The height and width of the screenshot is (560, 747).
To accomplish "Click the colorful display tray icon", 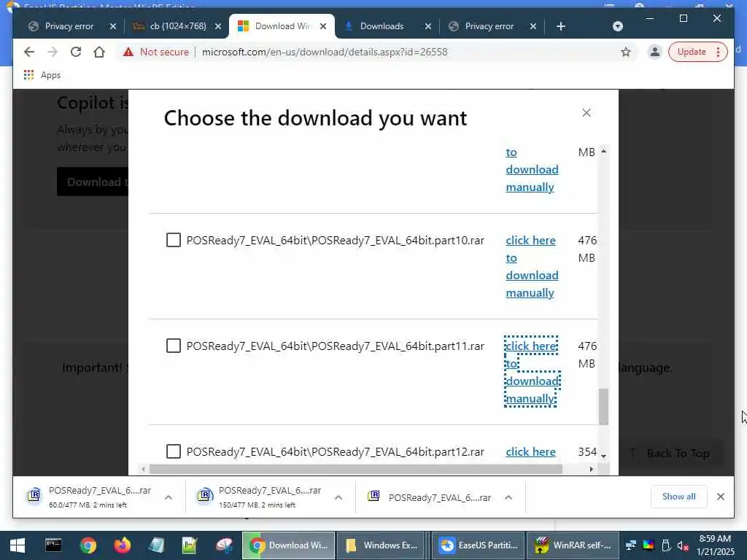I will point(649,545).
